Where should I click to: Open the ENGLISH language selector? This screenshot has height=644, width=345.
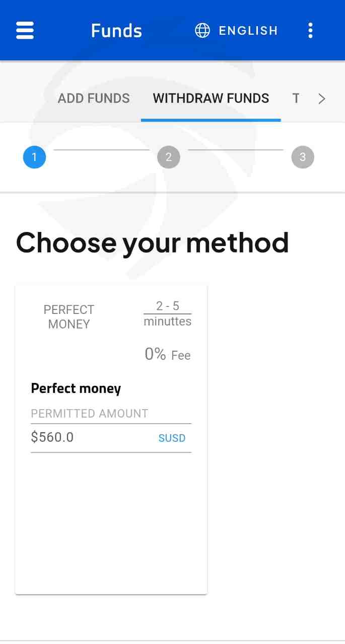248,31
